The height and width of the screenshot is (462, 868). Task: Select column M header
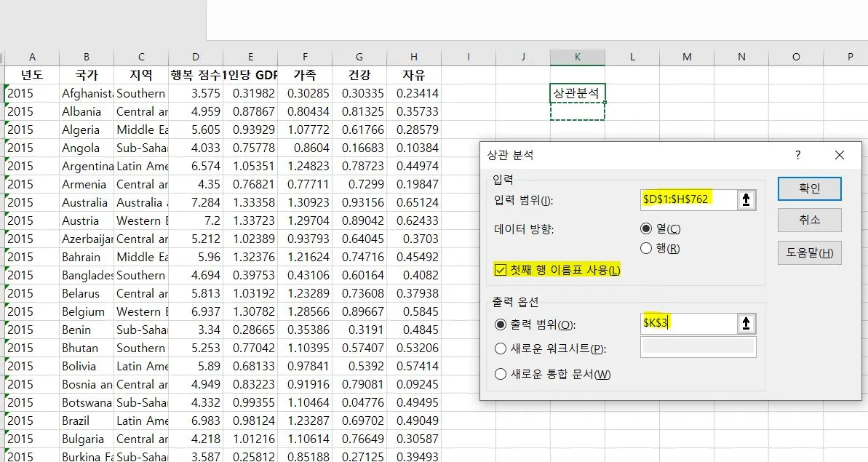(687, 57)
